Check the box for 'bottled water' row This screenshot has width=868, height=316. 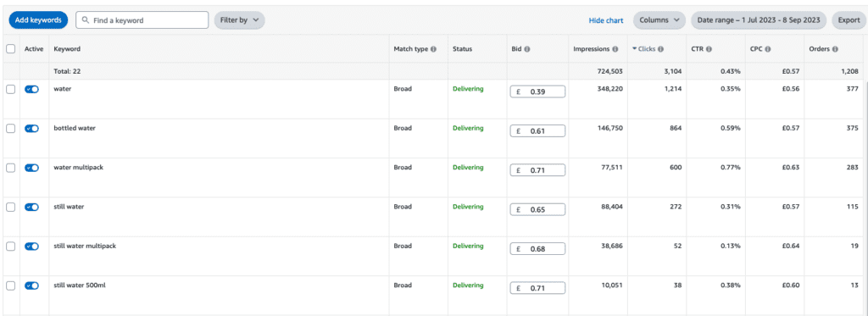[x=10, y=129]
